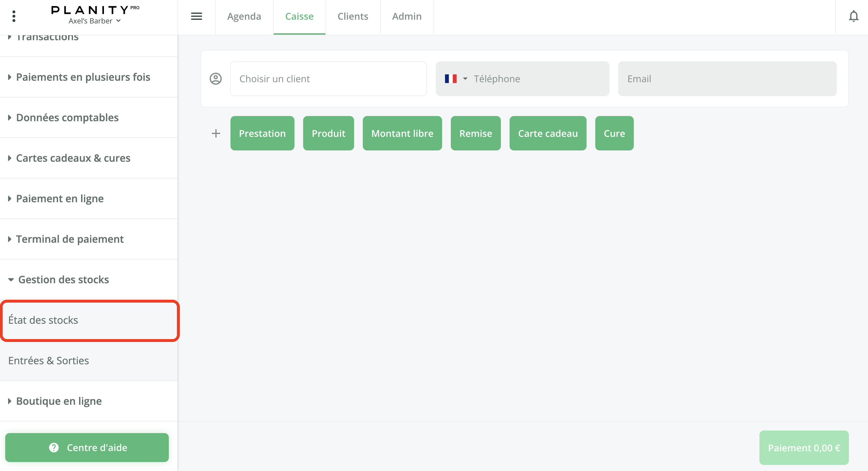The image size is (868, 471).
Task: Click the Choisir un client field
Action: pyautogui.click(x=328, y=79)
